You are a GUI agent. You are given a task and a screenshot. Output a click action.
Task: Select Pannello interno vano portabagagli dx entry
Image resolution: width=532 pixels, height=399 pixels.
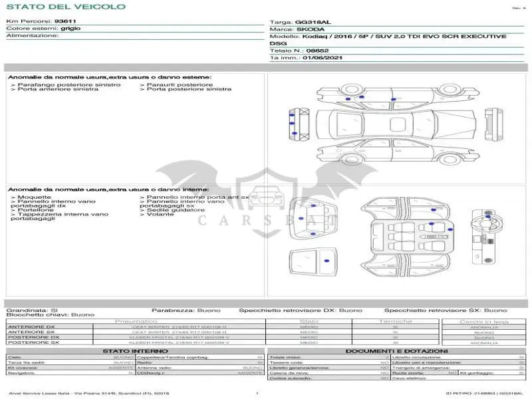53,203
